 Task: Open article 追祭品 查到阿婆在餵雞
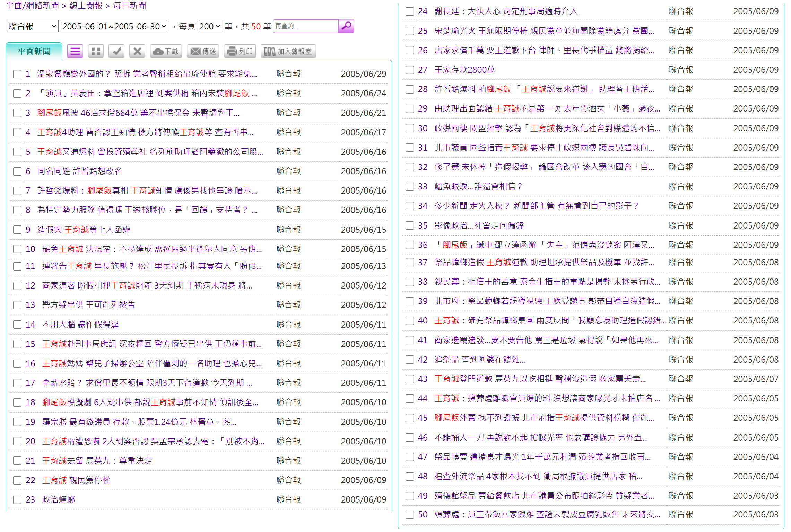click(x=480, y=360)
